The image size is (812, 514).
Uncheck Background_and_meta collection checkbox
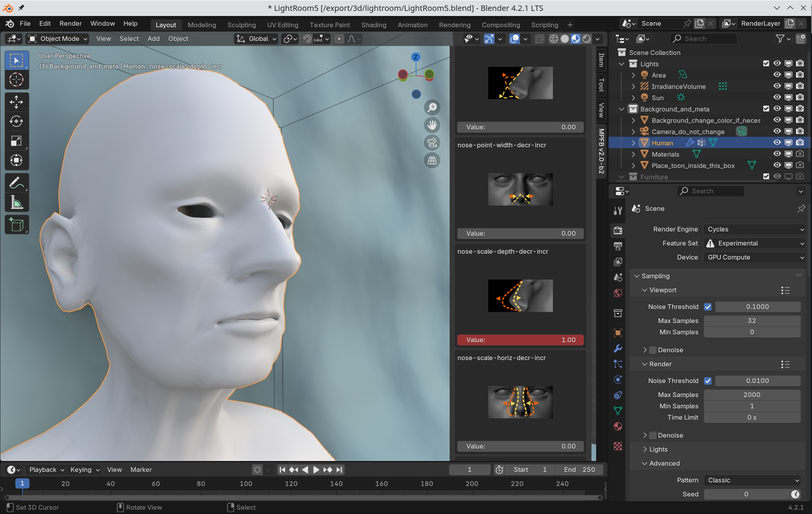pyautogui.click(x=766, y=109)
